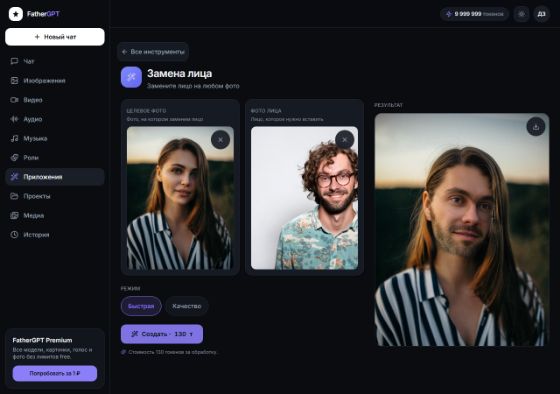560x394 pixels.
Task: Click the Создать 130 т button
Action: (162, 334)
